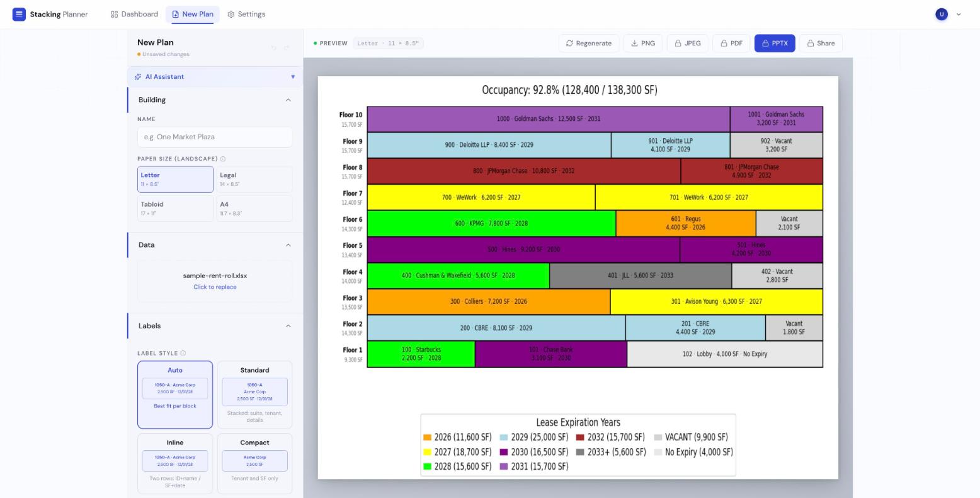
Task: Click the refresh icon on Regenerate
Action: click(x=569, y=43)
